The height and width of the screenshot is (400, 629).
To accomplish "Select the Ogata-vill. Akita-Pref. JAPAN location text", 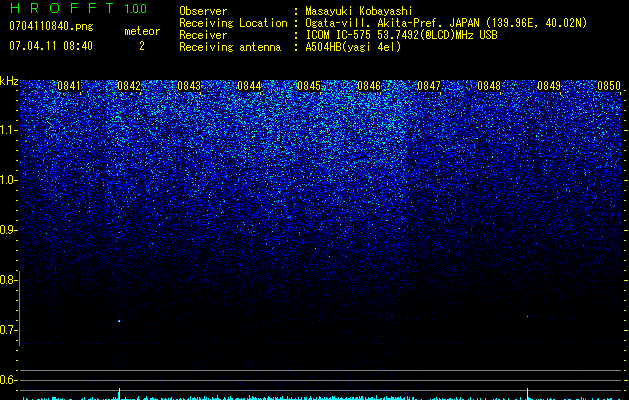I will [446, 23].
